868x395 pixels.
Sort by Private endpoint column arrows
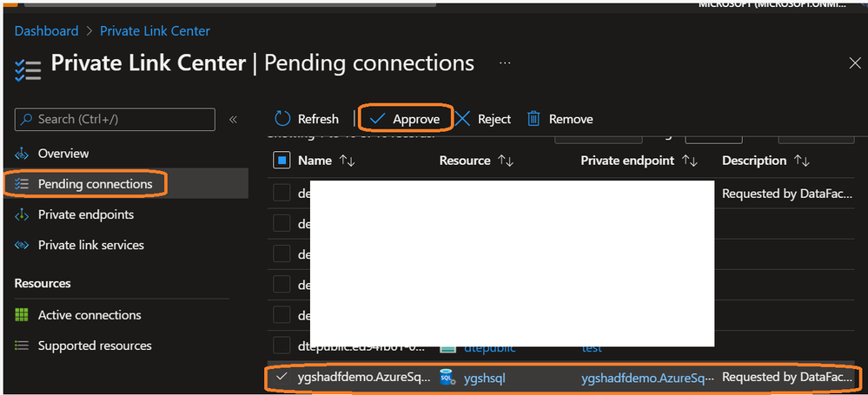pos(690,161)
